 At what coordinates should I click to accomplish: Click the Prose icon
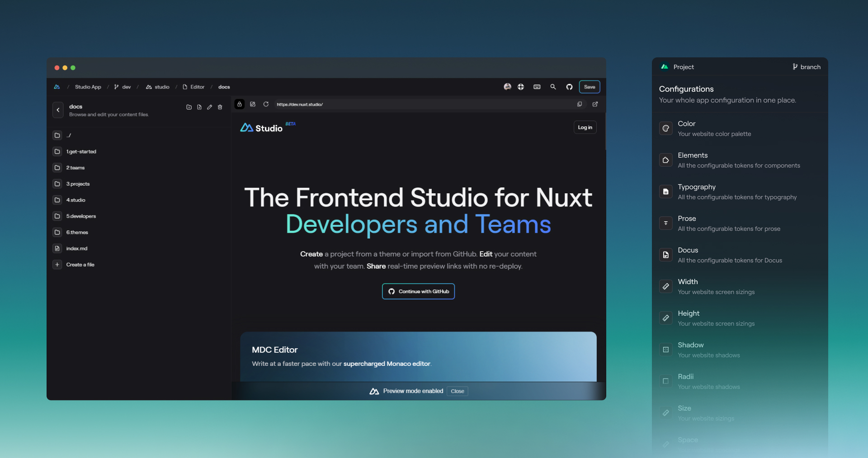(x=666, y=223)
